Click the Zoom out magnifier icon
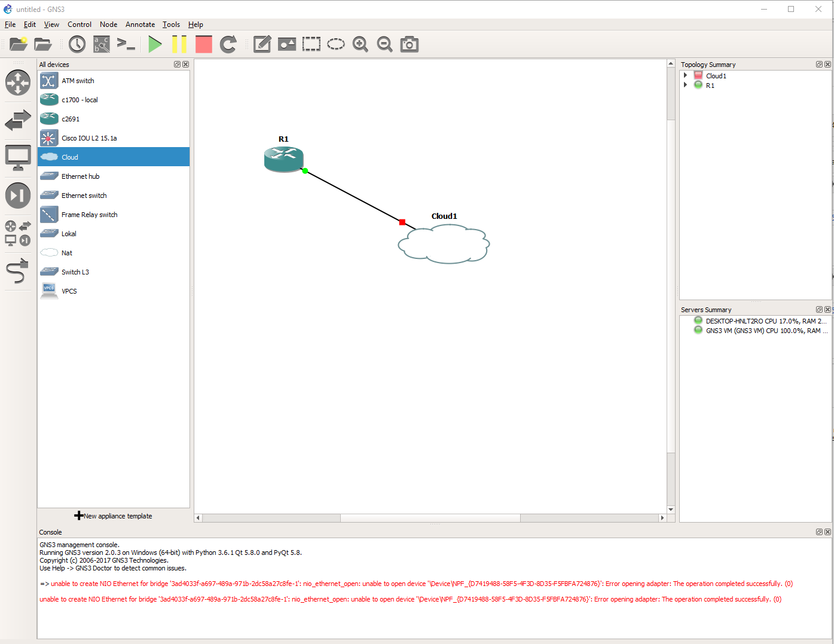This screenshot has width=834, height=644. [x=385, y=44]
